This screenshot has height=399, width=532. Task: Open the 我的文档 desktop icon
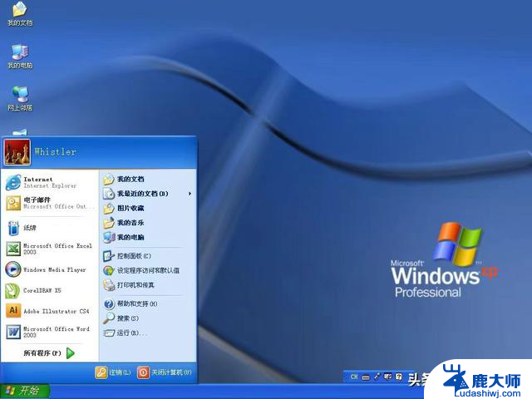click(x=20, y=14)
